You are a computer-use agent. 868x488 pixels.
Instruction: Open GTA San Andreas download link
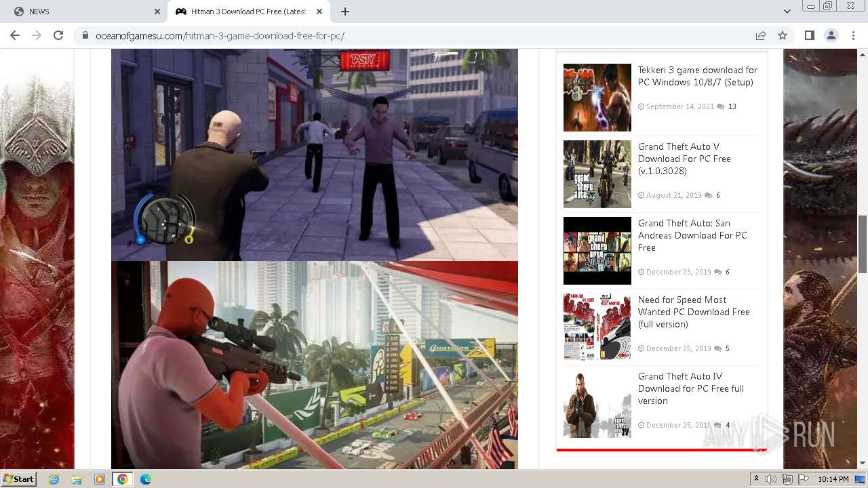pos(692,235)
